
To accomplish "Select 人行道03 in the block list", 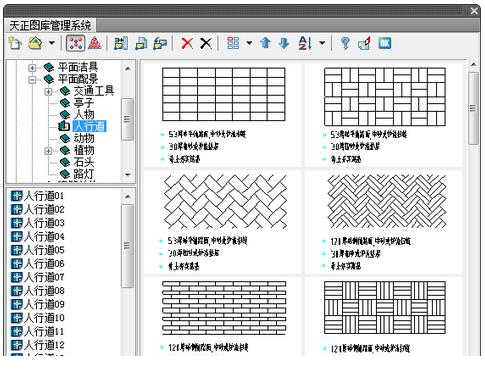I will 44,223.
